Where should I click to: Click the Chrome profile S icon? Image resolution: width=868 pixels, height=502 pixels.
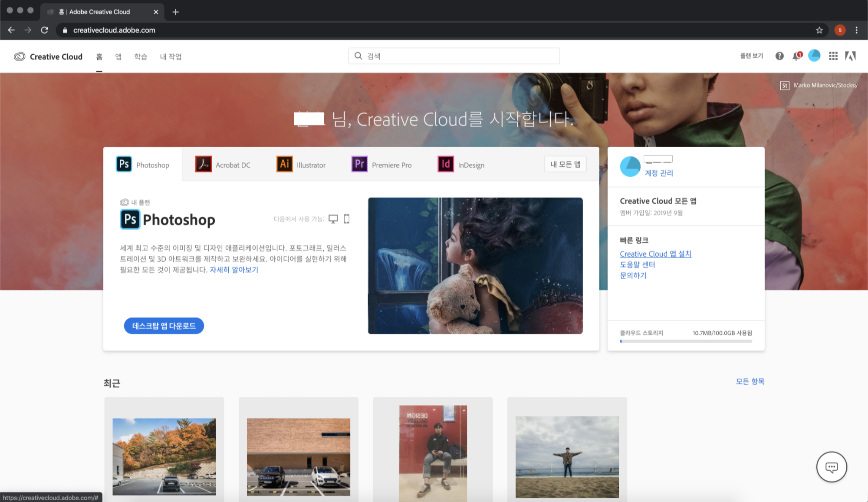pos(840,30)
